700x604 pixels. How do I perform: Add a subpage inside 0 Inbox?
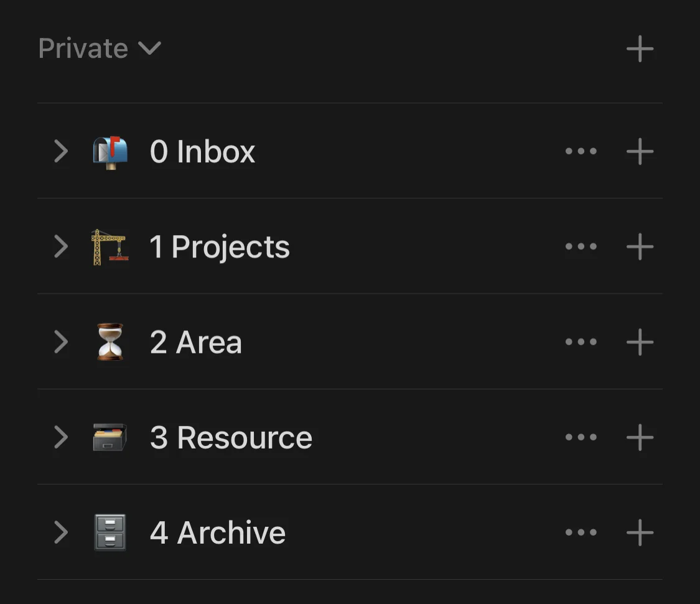pyautogui.click(x=640, y=151)
